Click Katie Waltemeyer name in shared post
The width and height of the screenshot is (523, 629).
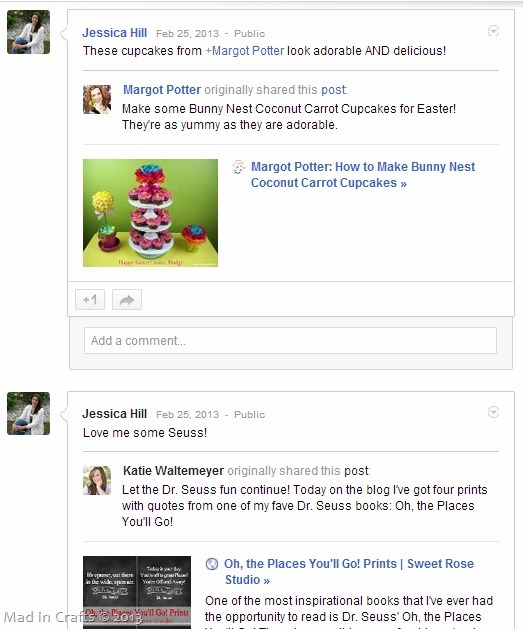[x=173, y=471]
